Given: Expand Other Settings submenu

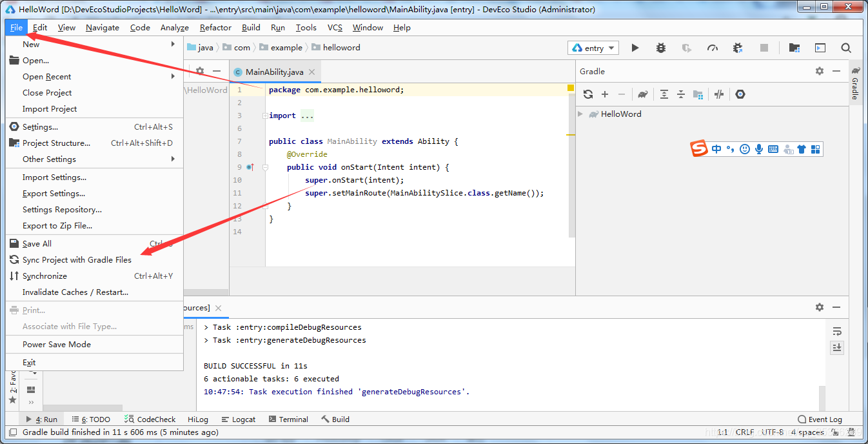Looking at the screenshot, I should coord(95,159).
